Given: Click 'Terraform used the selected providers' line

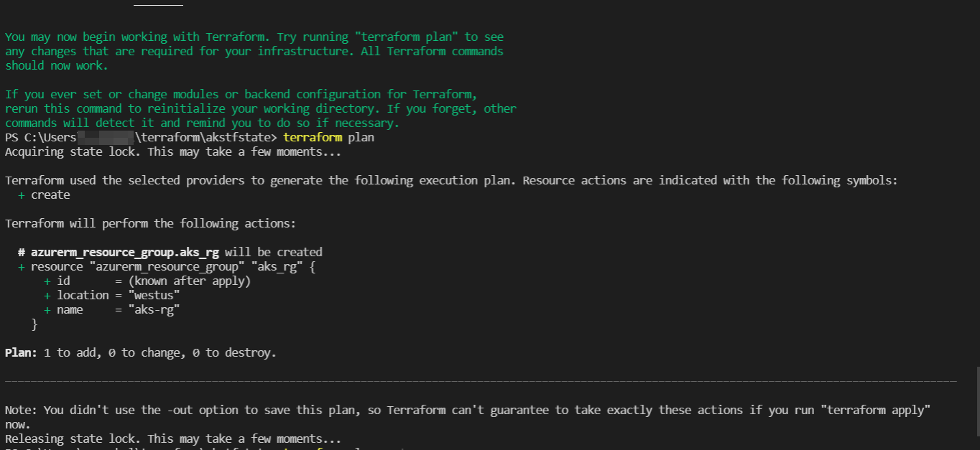Looking at the screenshot, I should [451, 180].
